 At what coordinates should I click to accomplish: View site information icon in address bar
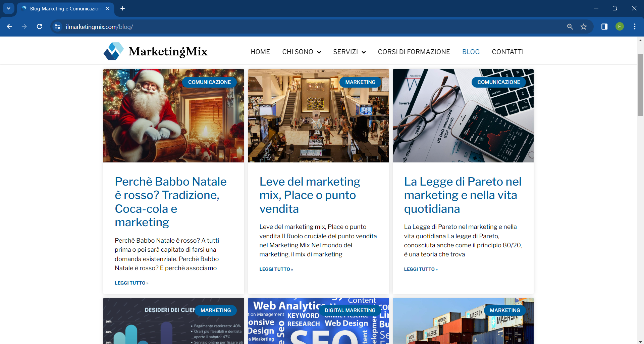point(57,27)
